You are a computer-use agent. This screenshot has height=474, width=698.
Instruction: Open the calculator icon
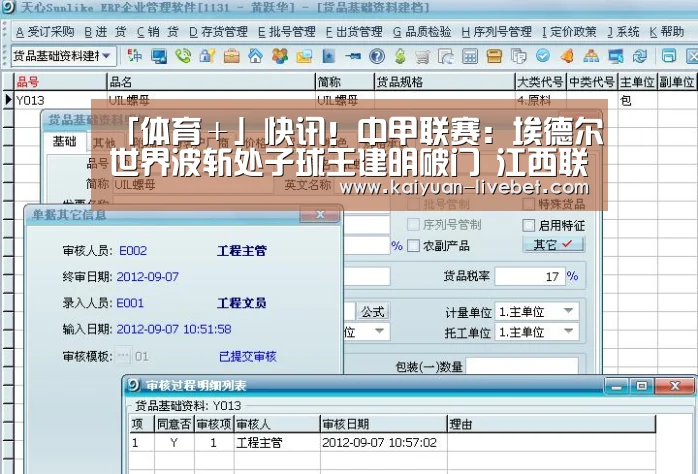pos(470,56)
